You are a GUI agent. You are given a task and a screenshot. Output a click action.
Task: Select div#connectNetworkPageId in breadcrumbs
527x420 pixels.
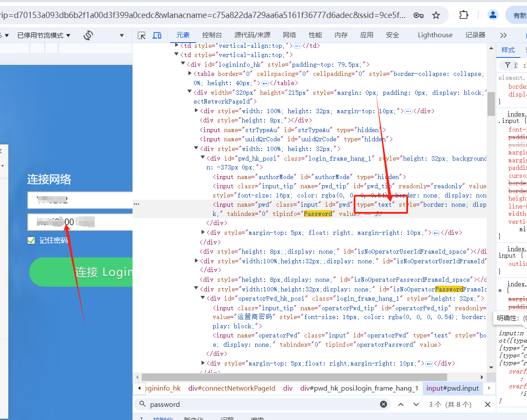[232, 388]
